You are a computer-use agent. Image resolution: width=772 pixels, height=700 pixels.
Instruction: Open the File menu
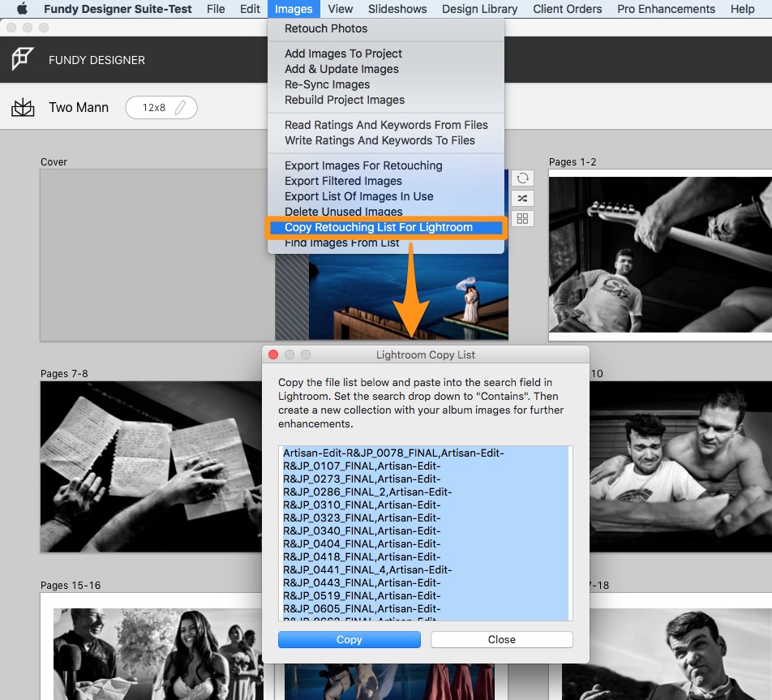click(x=216, y=9)
